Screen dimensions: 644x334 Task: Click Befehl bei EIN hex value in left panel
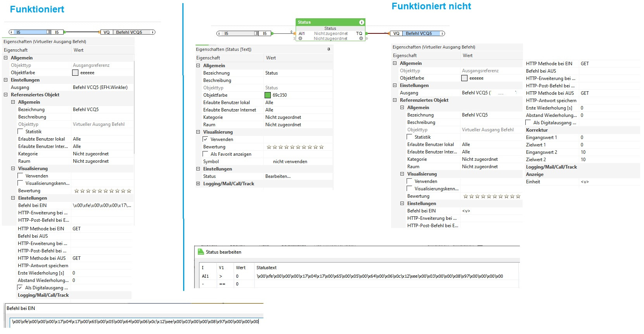(102, 205)
